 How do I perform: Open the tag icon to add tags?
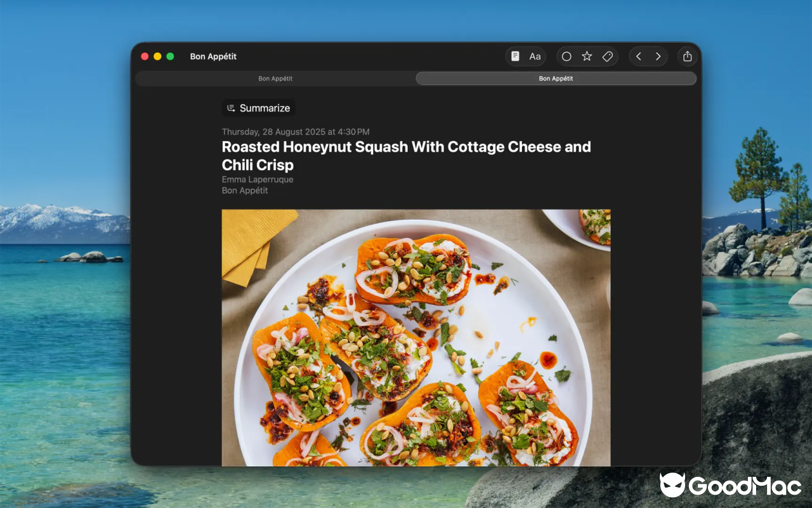click(607, 57)
